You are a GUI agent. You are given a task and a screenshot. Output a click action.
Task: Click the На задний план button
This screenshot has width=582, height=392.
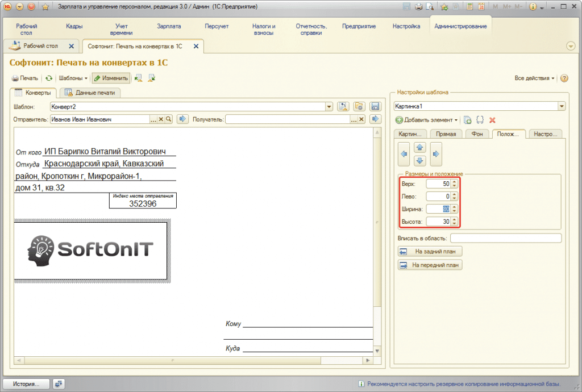click(430, 252)
